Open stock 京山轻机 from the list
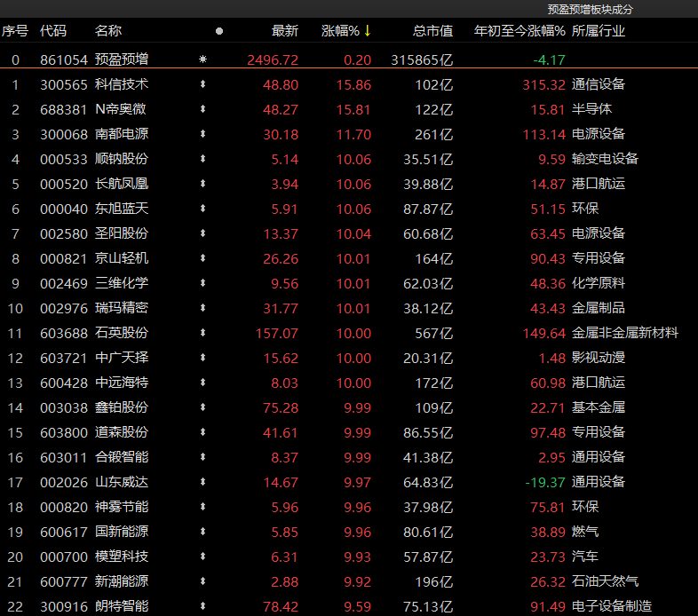Image resolution: width=698 pixels, height=616 pixels. click(122, 258)
